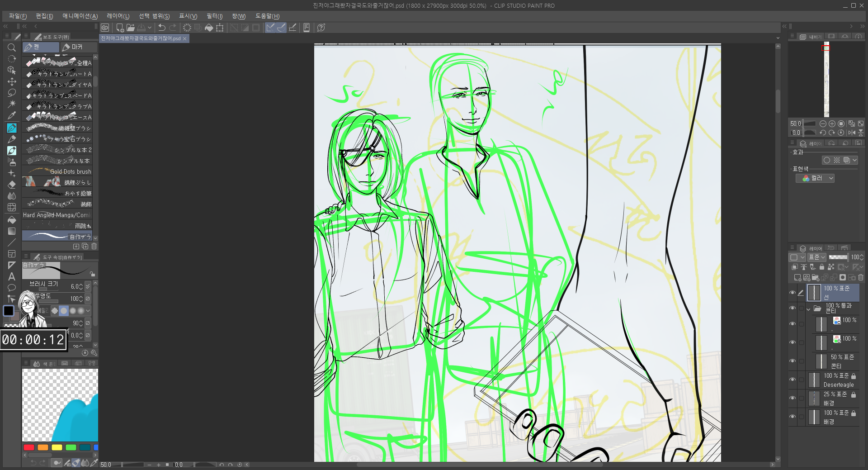868x470 pixels.
Task: Select the Airbrush tool
Action: (12, 162)
